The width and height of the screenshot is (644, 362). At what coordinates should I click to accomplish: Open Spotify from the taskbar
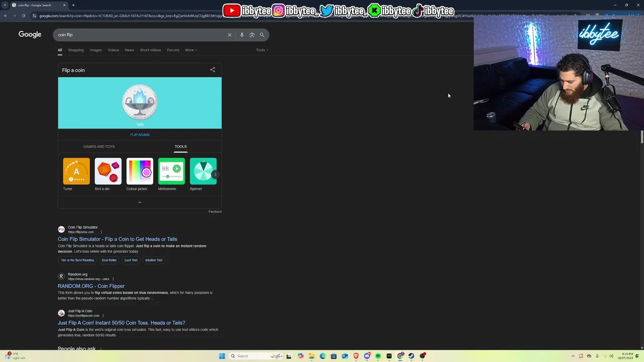coord(378,356)
